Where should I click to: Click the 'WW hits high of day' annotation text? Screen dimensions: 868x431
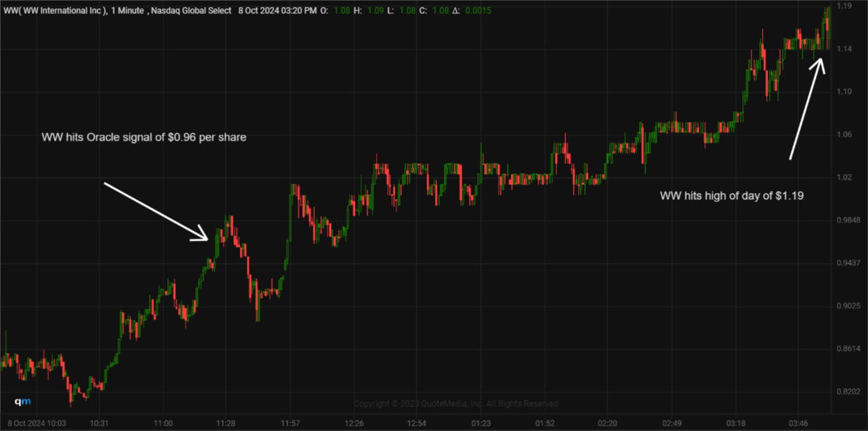pyautogui.click(x=731, y=197)
